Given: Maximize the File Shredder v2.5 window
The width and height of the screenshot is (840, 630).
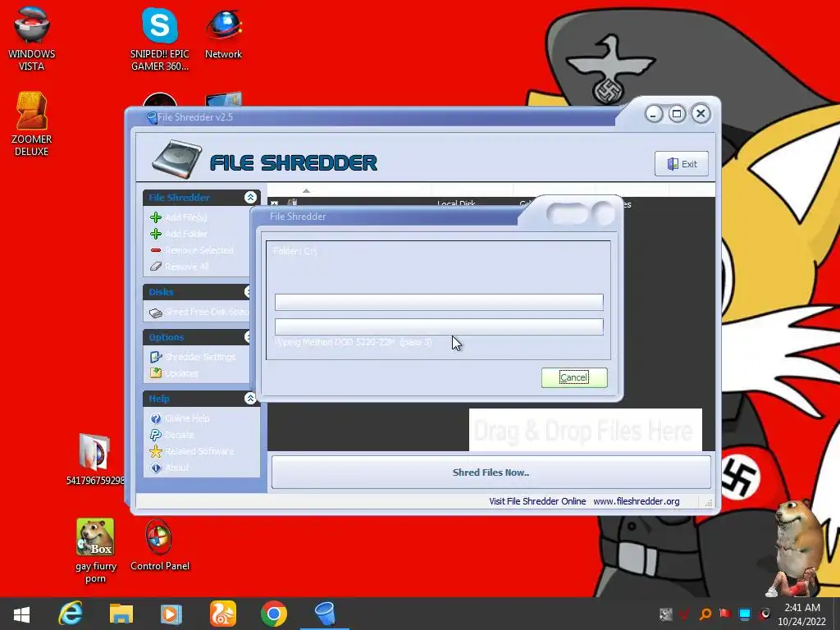Looking at the screenshot, I should (677, 113).
